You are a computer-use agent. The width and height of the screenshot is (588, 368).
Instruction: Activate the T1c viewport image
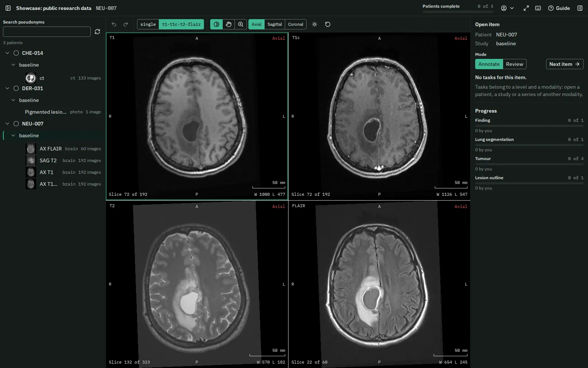pyautogui.click(x=380, y=116)
